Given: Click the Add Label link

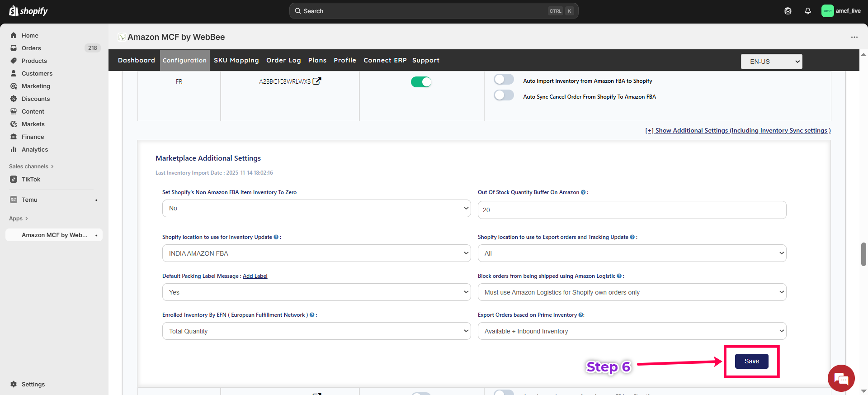Looking at the screenshot, I should tap(255, 276).
